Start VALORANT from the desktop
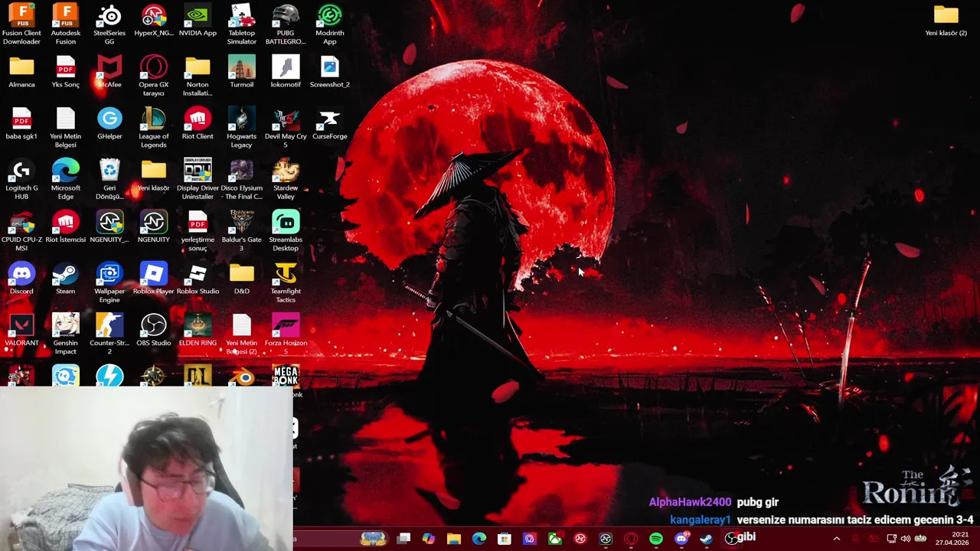Image resolution: width=980 pixels, height=551 pixels. click(x=21, y=331)
